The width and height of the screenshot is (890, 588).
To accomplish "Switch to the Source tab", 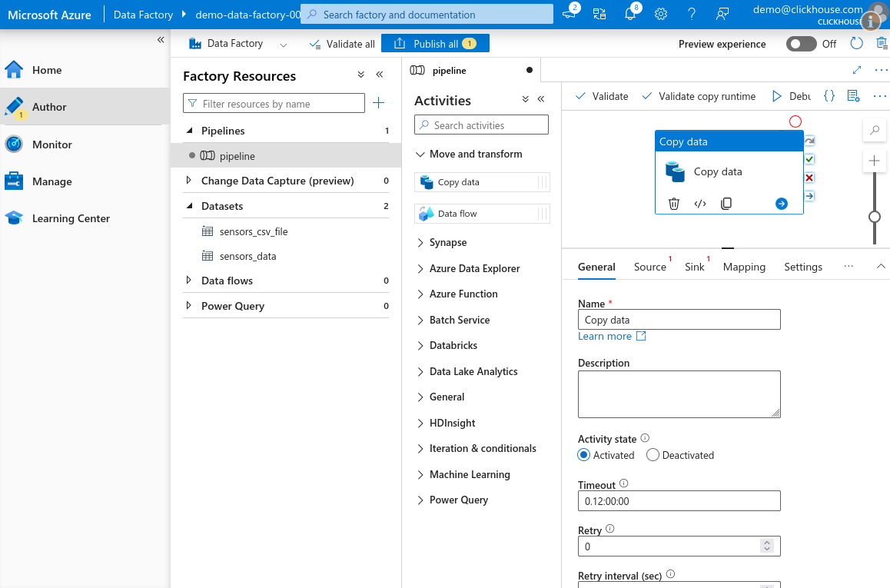I will (x=649, y=267).
